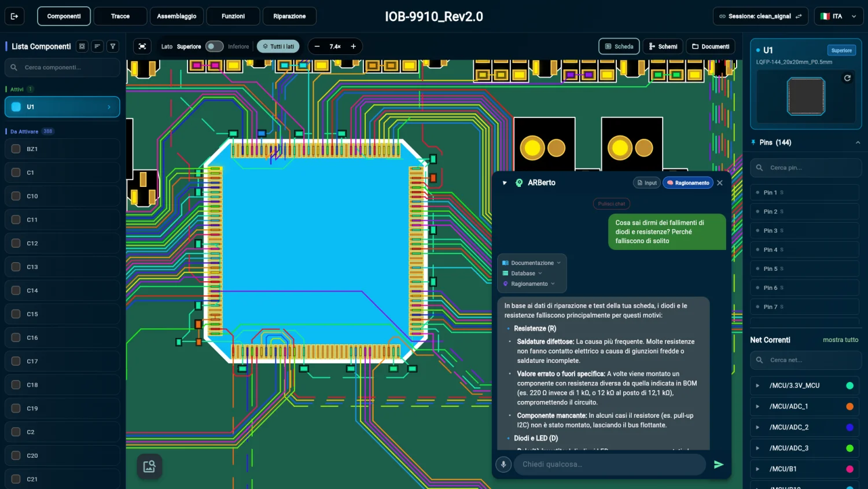This screenshot has width=868, height=489.
Task: Send the chat message with the arrow icon
Action: 718,464
